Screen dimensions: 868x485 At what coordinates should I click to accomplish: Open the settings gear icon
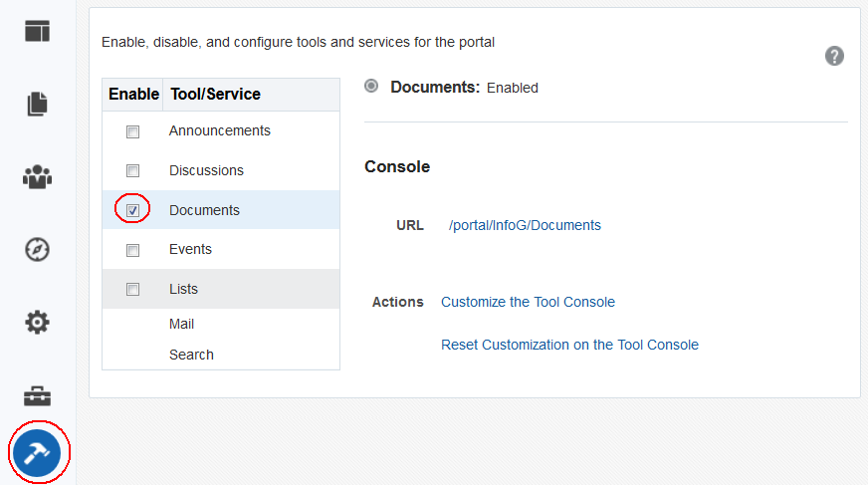[37, 323]
